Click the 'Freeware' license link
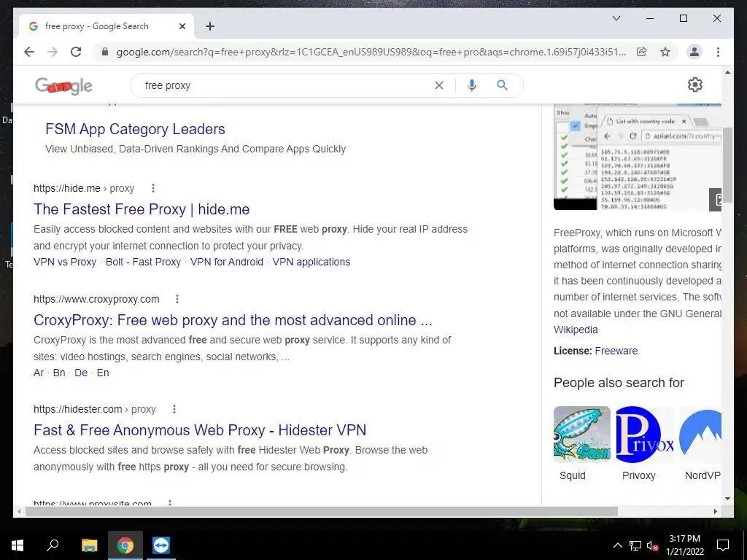The height and width of the screenshot is (560, 747). pyautogui.click(x=616, y=351)
